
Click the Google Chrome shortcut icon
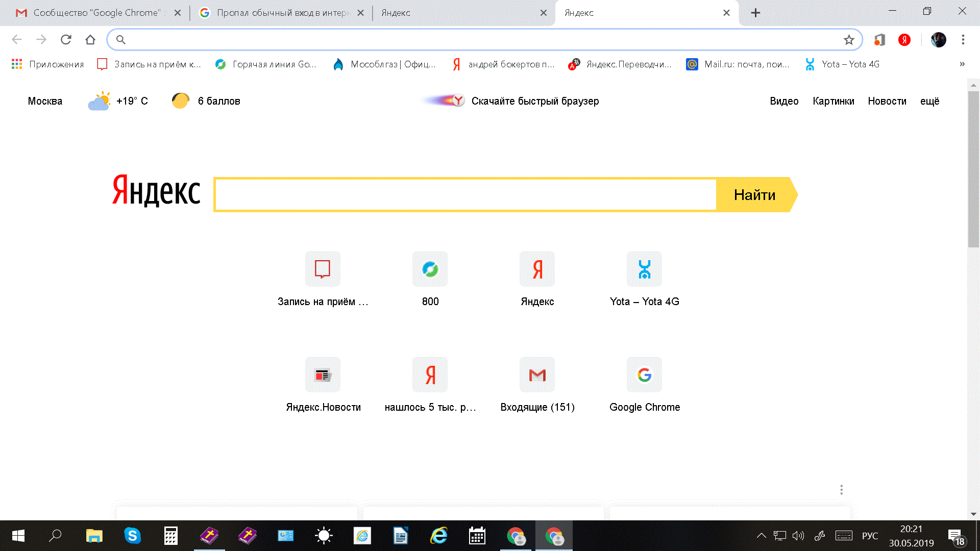[644, 375]
